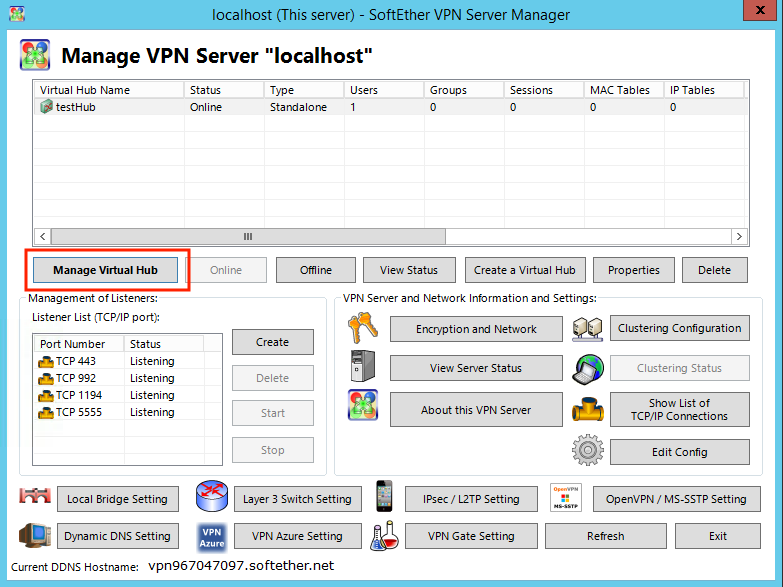
Task: Click the horizontal scrollbar thumb of hub list
Action: [248, 236]
